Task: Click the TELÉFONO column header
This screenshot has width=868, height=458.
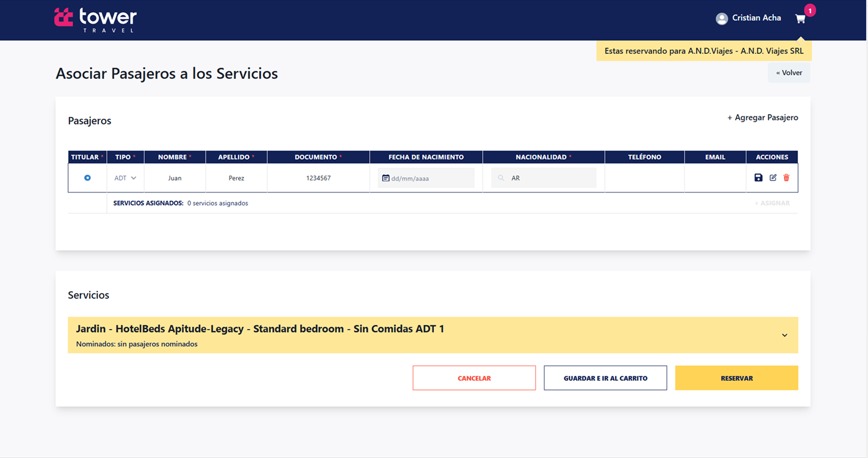Action: click(644, 157)
